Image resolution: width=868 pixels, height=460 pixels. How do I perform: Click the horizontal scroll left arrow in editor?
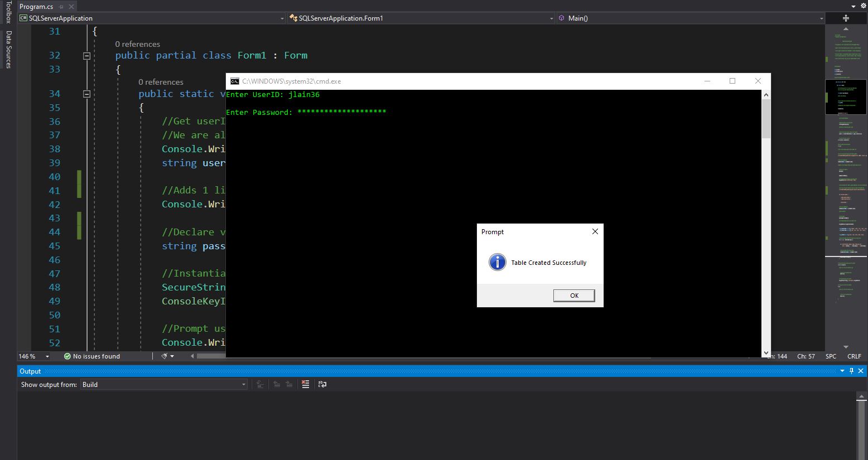(192, 356)
